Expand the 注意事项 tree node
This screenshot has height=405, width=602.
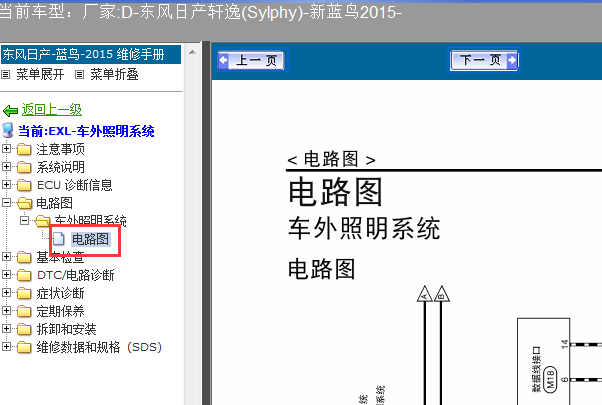click(x=6, y=148)
